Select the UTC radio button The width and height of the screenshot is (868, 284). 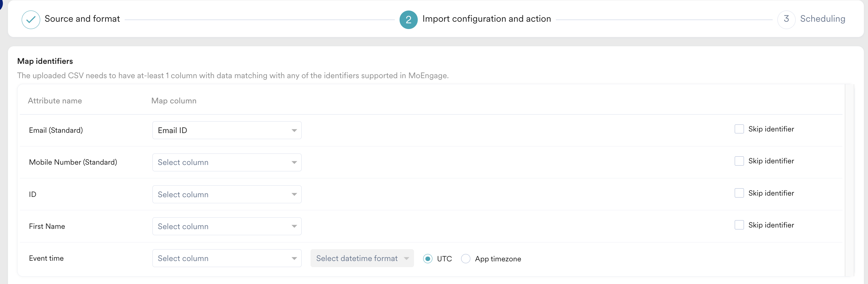pos(428,259)
